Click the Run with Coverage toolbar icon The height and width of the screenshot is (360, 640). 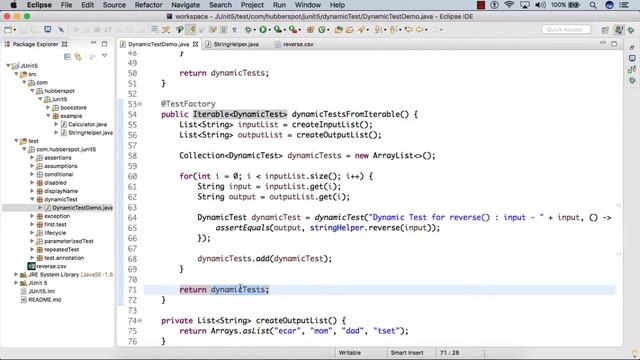(x=278, y=29)
